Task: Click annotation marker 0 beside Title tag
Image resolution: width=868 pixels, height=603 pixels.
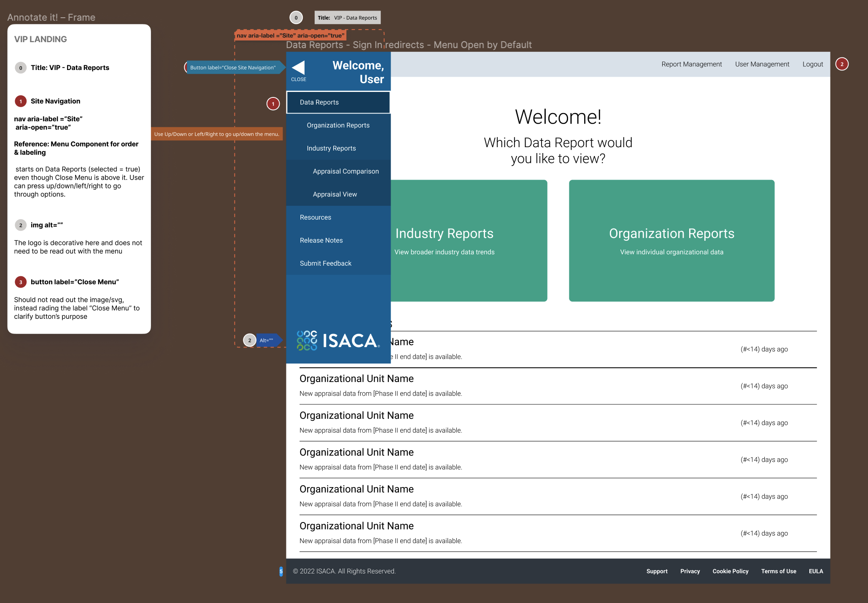Action: click(296, 18)
